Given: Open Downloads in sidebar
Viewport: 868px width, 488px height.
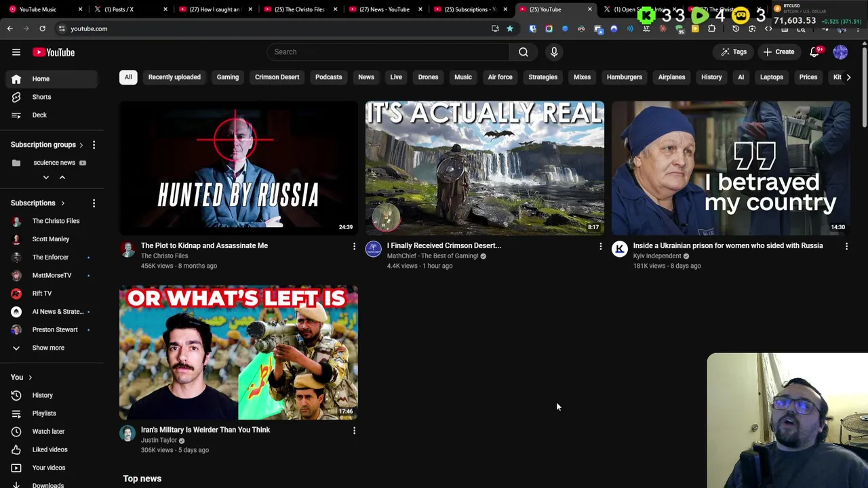Looking at the screenshot, I should 52,485.
